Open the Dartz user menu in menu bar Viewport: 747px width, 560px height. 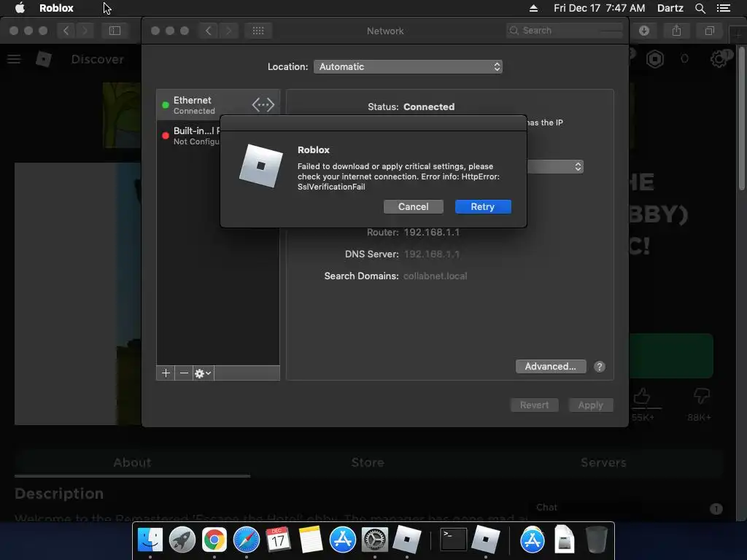(670, 8)
